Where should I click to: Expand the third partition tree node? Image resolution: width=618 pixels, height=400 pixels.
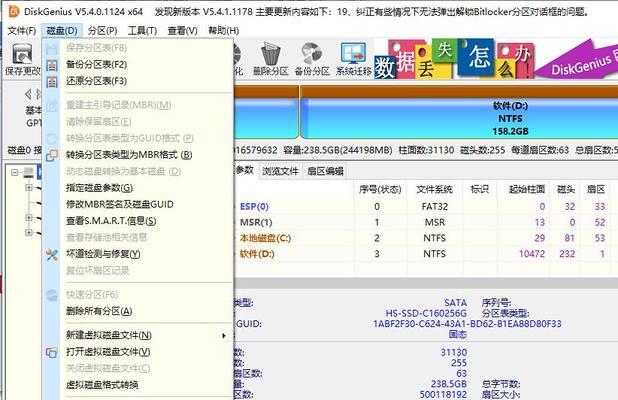(x=29, y=218)
